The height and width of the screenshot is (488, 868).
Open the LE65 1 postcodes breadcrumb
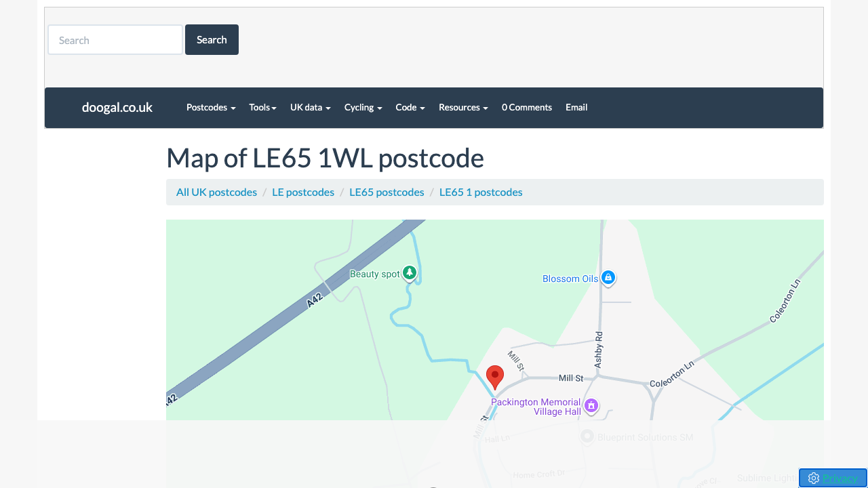coord(481,192)
